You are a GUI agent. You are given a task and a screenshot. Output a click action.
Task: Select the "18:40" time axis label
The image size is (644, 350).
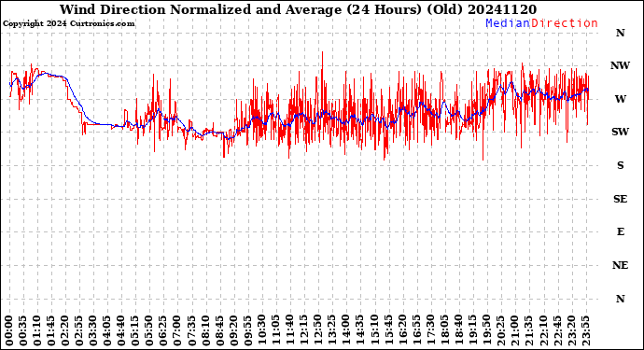coord(458,330)
